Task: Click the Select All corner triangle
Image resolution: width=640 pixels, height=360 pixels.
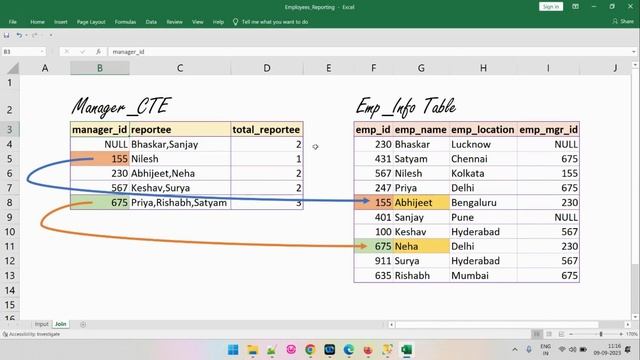Action: coord(13,68)
